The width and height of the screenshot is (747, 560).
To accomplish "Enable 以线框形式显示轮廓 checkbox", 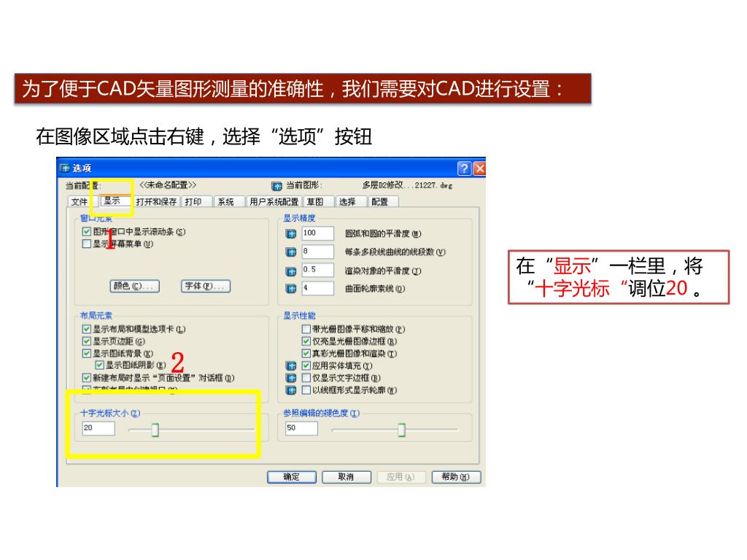I will [306, 390].
